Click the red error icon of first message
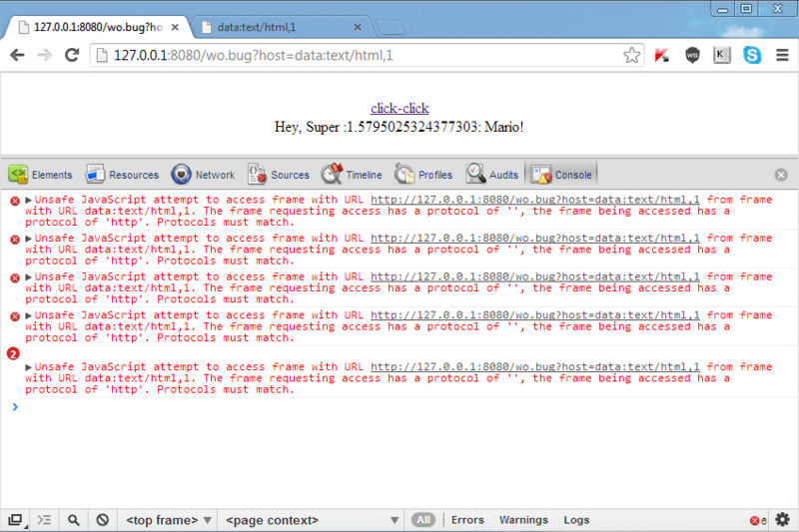Image resolution: width=799 pixels, height=532 pixels. coord(15,201)
